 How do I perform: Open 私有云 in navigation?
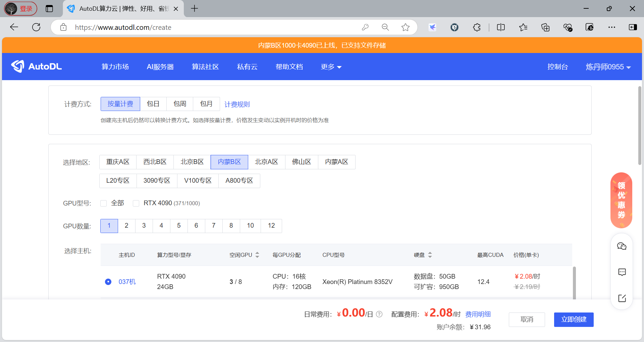pos(247,67)
